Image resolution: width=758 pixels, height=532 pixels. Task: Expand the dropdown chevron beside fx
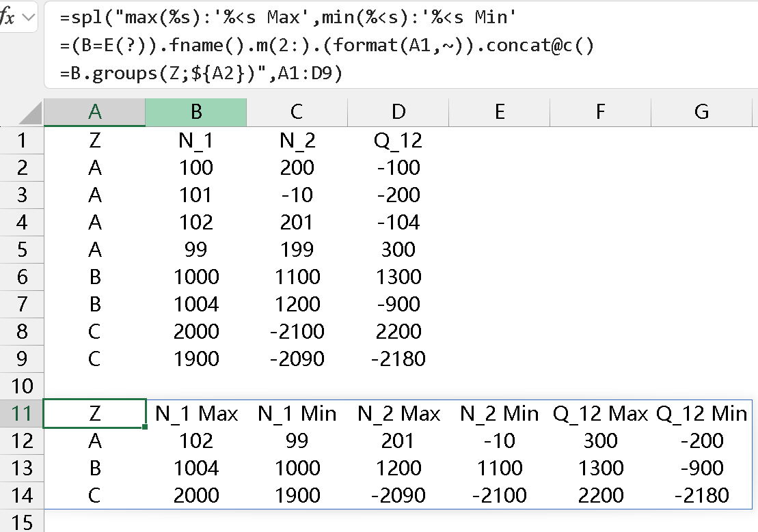tap(28, 18)
